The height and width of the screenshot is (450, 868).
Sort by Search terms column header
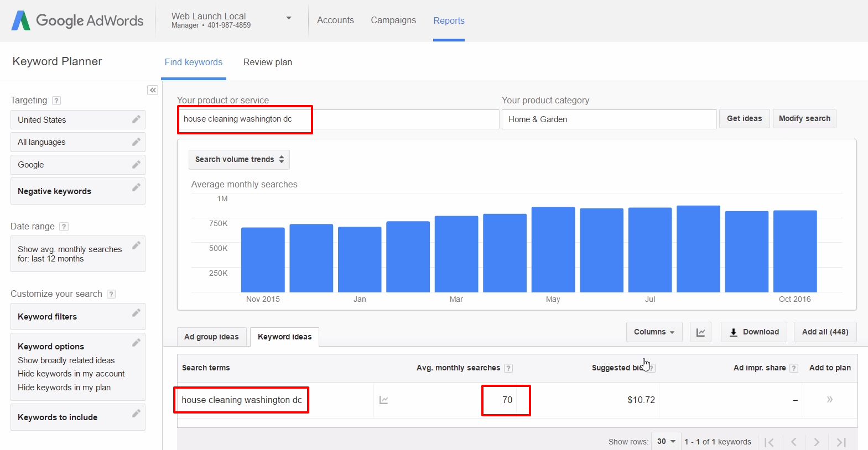tap(206, 368)
